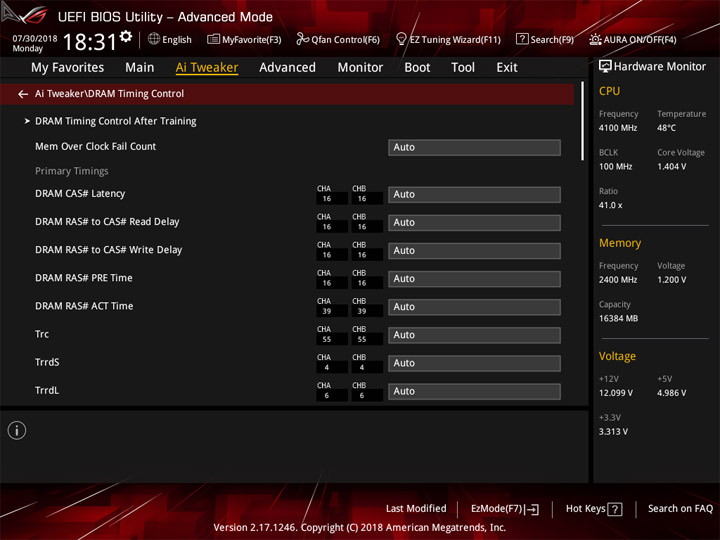Click the settings list scrollbar

tap(582, 121)
